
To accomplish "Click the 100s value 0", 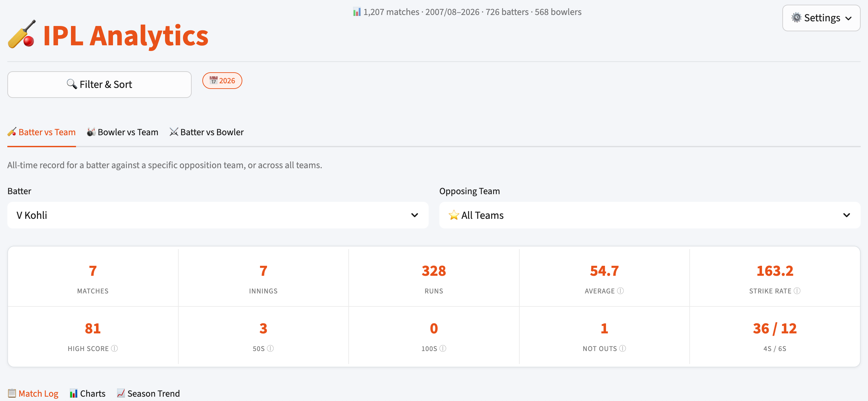I will (434, 329).
